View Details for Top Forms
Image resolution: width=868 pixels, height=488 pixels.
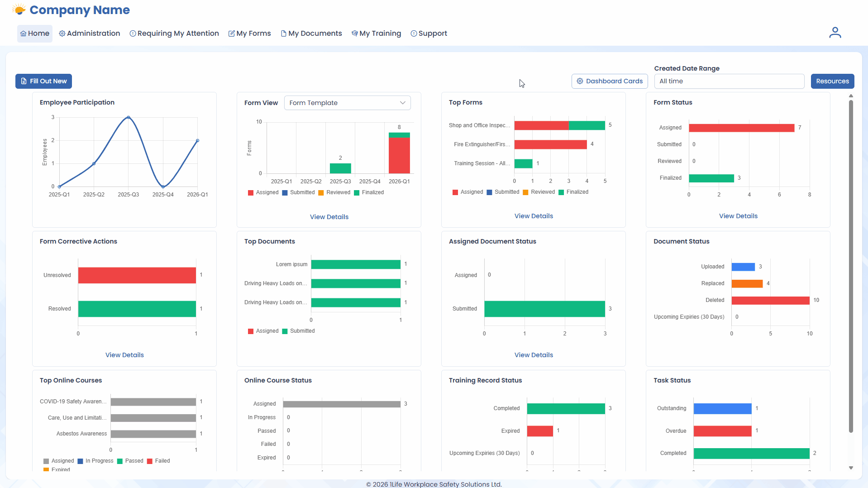click(x=533, y=216)
